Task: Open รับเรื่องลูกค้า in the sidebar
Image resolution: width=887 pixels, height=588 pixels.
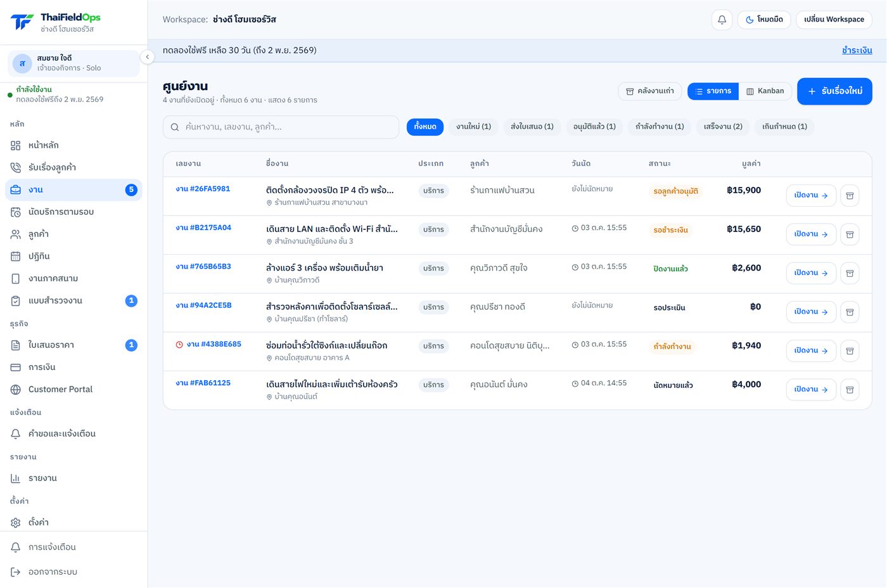Action: click(x=73, y=168)
